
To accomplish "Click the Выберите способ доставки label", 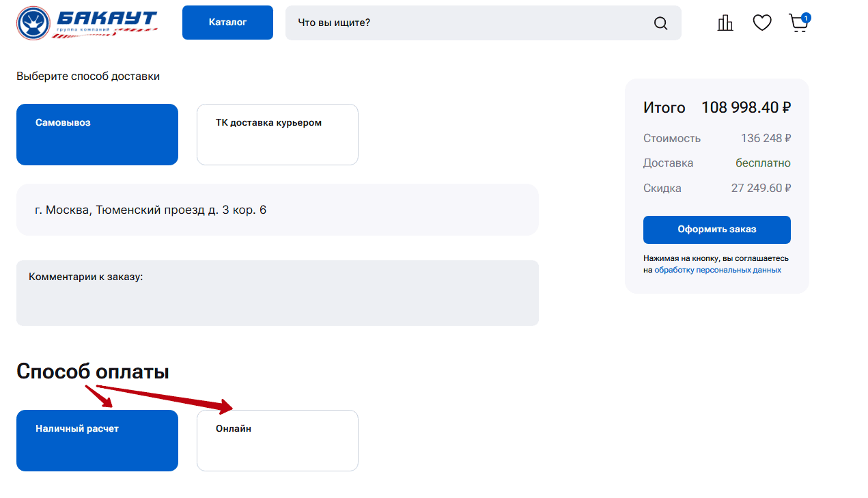I will pos(88,77).
